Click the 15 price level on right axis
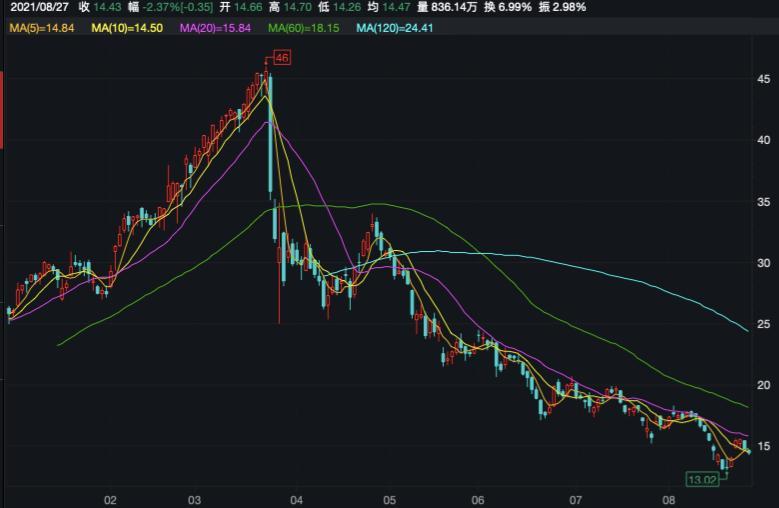This screenshot has height=508, width=779. (763, 446)
